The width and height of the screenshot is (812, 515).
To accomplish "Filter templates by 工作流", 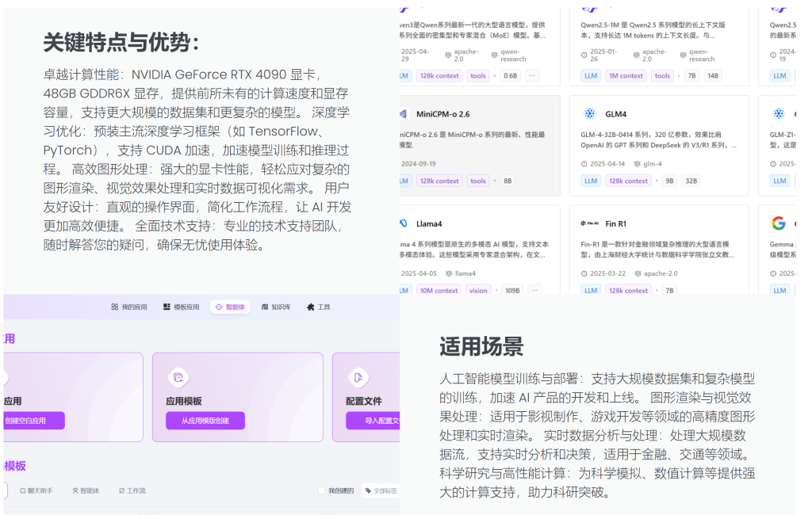I will (132, 490).
